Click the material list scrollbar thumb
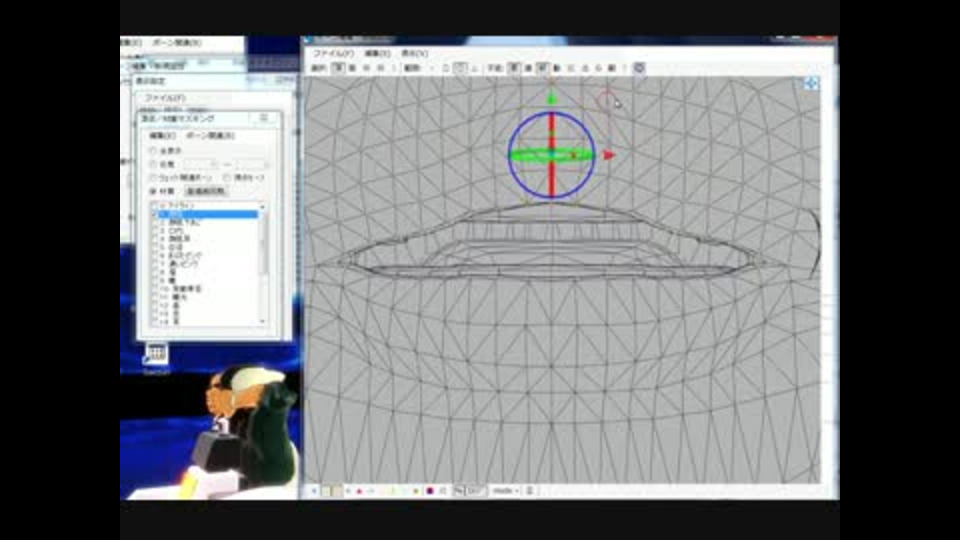Viewport: 960px width, 540px height. pos(263,243)
